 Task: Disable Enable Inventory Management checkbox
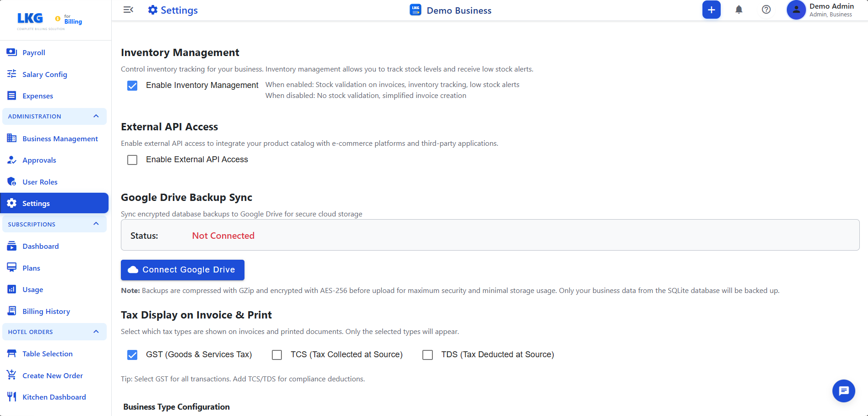click(132, 86)
